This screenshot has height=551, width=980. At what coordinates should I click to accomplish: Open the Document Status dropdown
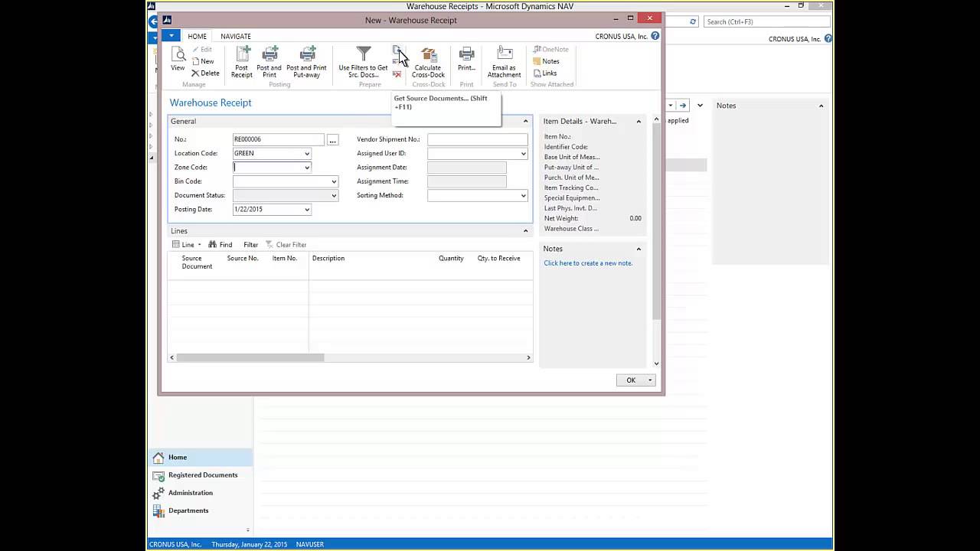334,196
